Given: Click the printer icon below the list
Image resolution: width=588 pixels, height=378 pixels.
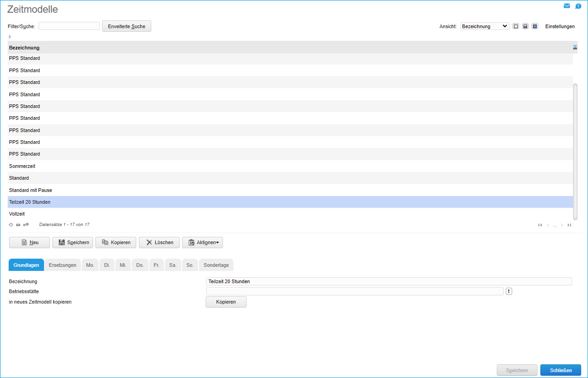Looking at the screenshot, I should (x=18, y=225).
